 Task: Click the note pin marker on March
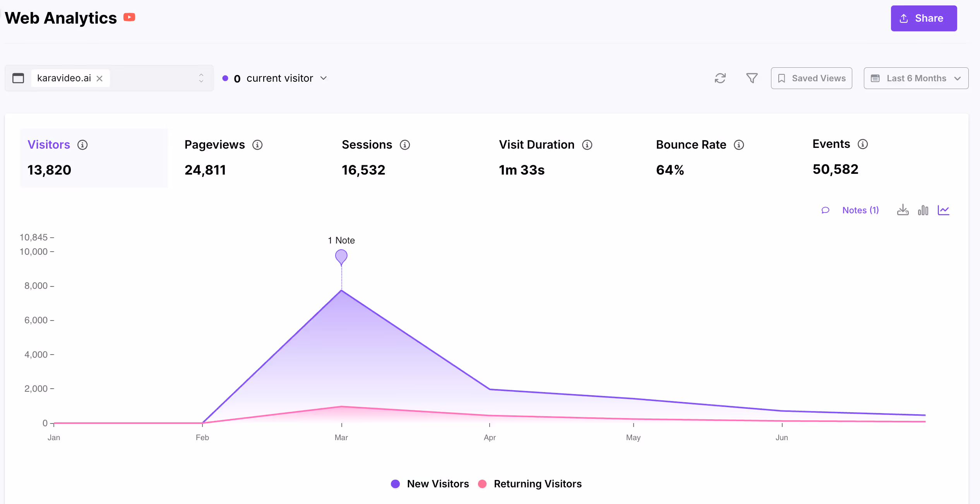click(341, 257)
